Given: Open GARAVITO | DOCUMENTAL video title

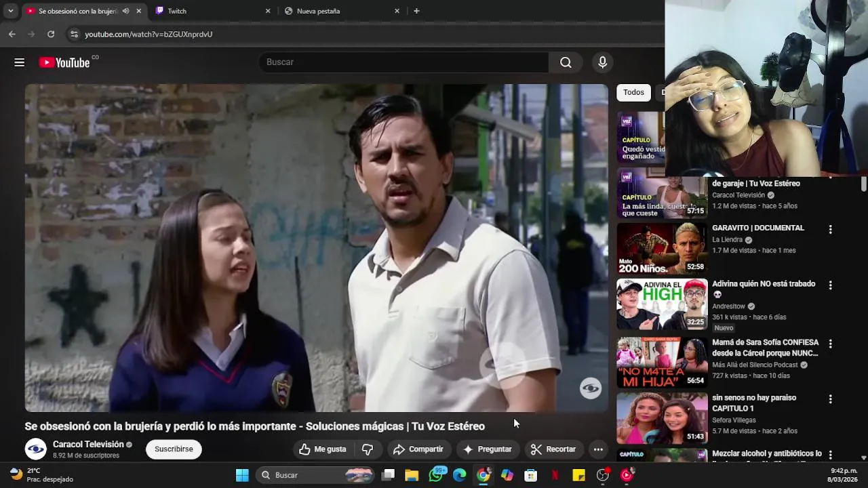Looking at the screenshot, I should point(758,228).
